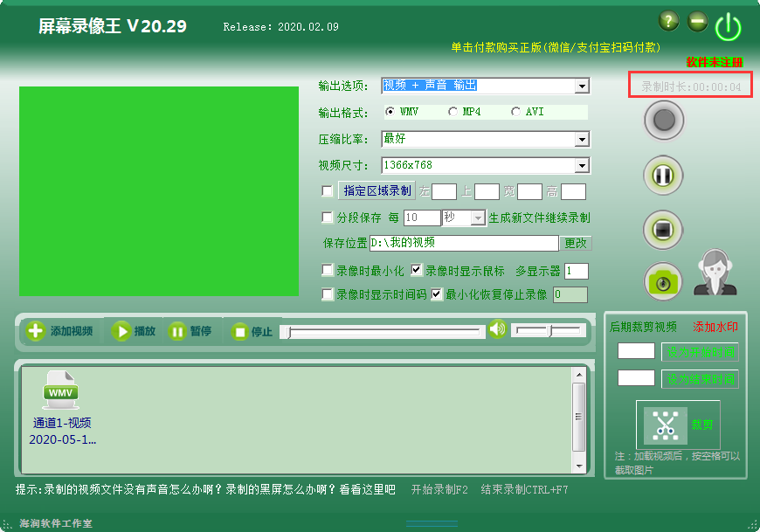The image size is (760, 532).
Task: Uncheck 最小化恢复停止录像 option
Action: click(437, 294)
